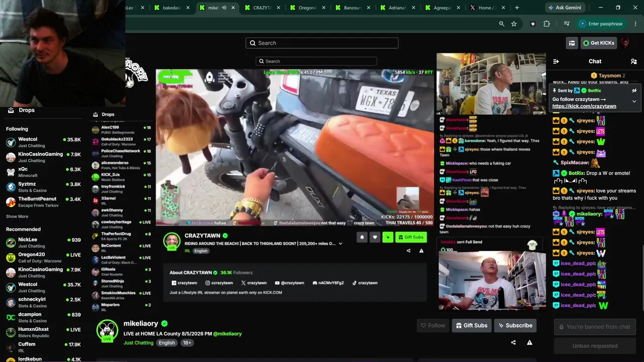Expand the pinned message chevron

(634, 101)
